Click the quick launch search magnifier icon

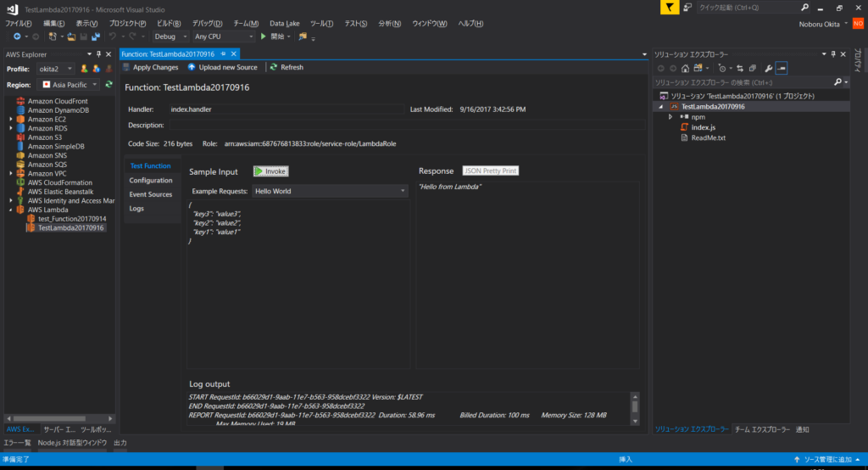[x=805, y=7]
